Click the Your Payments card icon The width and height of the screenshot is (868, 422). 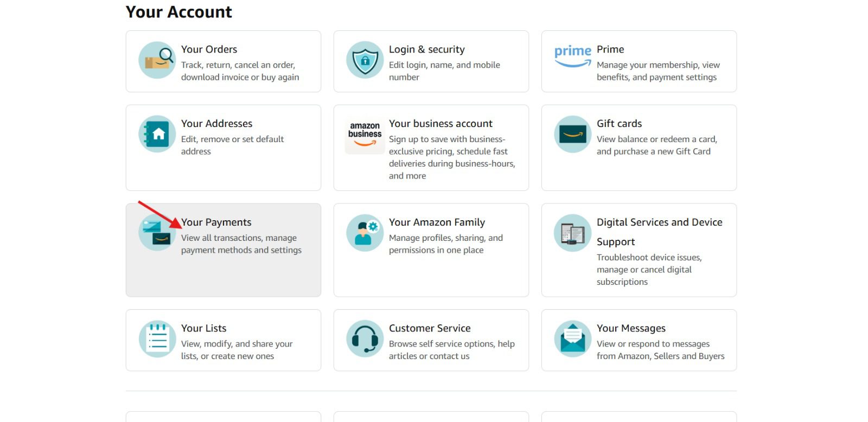point(157,233)
